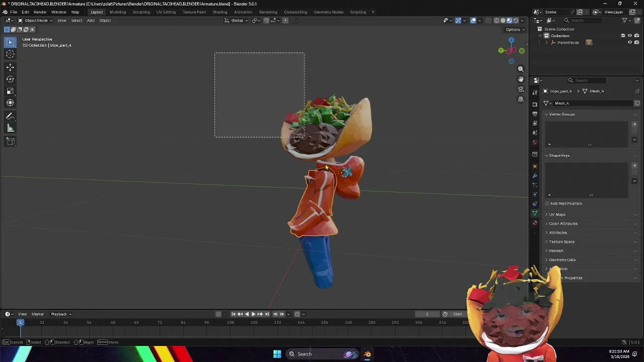Open the Scene properties tab
The width and height of the screenshot is (644, 362).
535,133
